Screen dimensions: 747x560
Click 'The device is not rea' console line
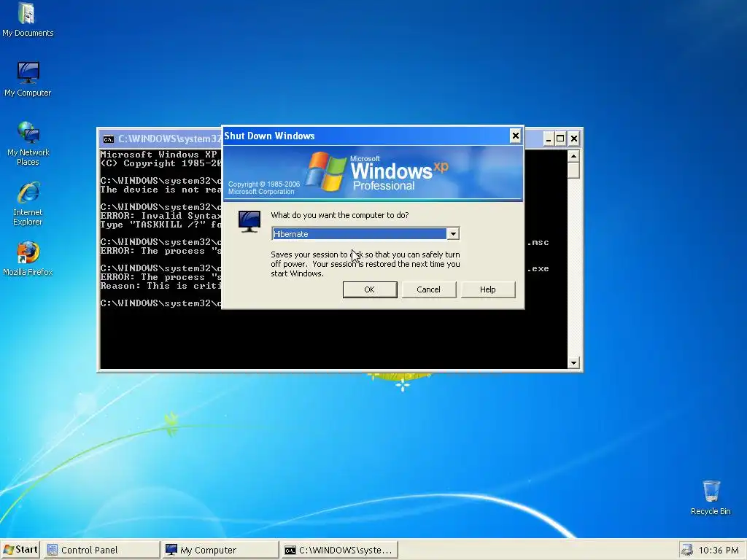pyautogui.click(x=160, y=190)
